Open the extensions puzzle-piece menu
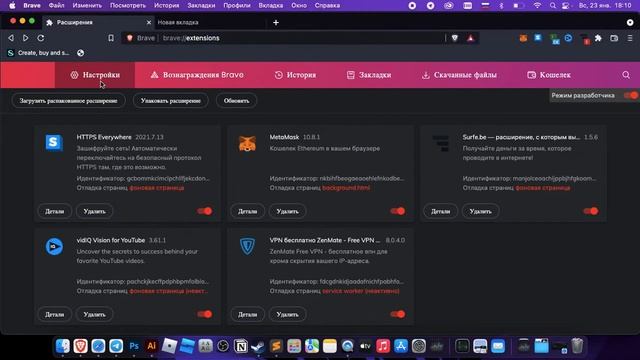The width and height of the screenshot is (640, 360). pyautogui.click(x=598, y=38)
